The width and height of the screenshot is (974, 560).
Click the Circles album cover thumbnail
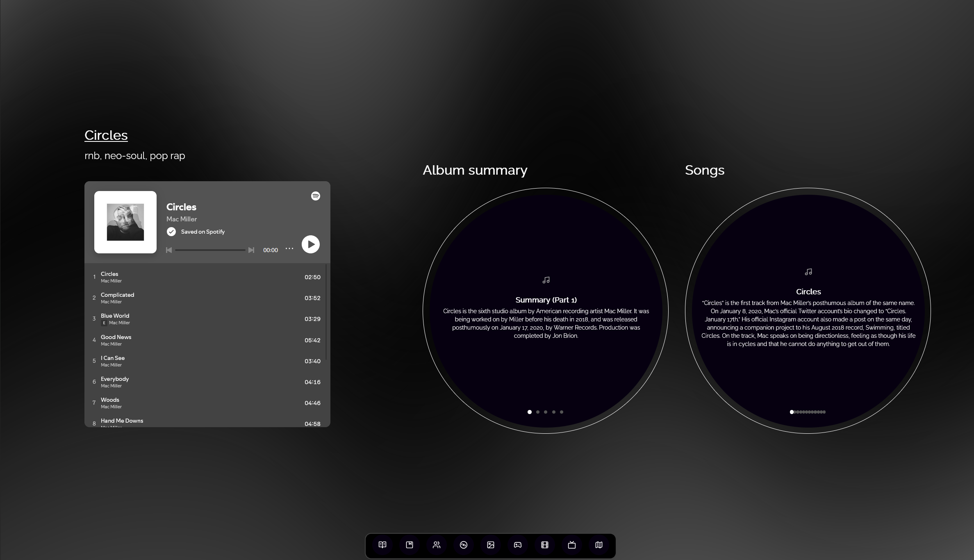tap(125, 222)
